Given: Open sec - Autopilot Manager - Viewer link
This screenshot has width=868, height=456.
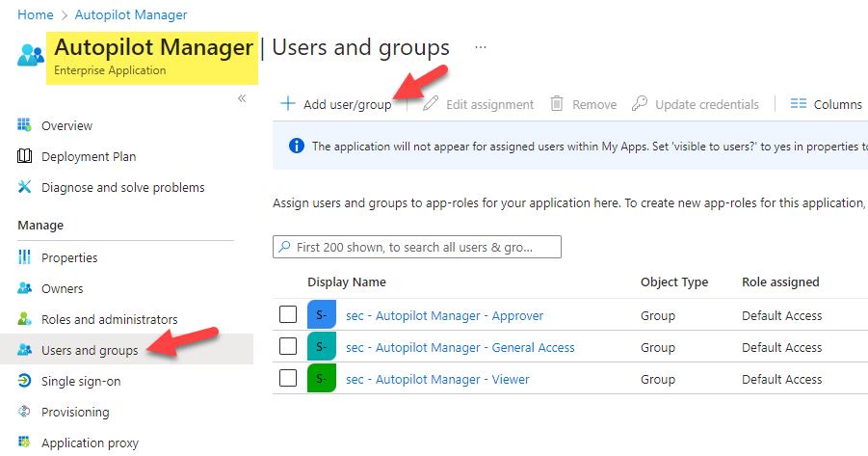Looking at the screenshot, I should click(x=437, y=379).
